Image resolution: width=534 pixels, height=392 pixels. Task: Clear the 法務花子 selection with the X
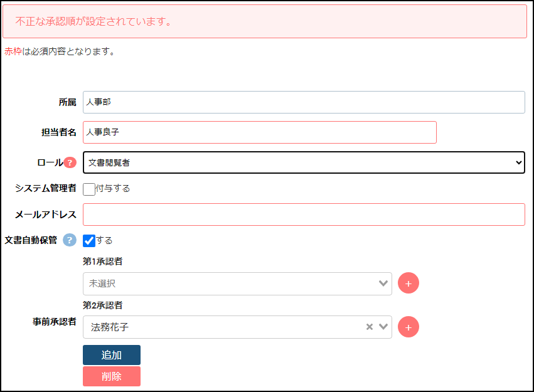pyautogui.click(x=370, y=327)
